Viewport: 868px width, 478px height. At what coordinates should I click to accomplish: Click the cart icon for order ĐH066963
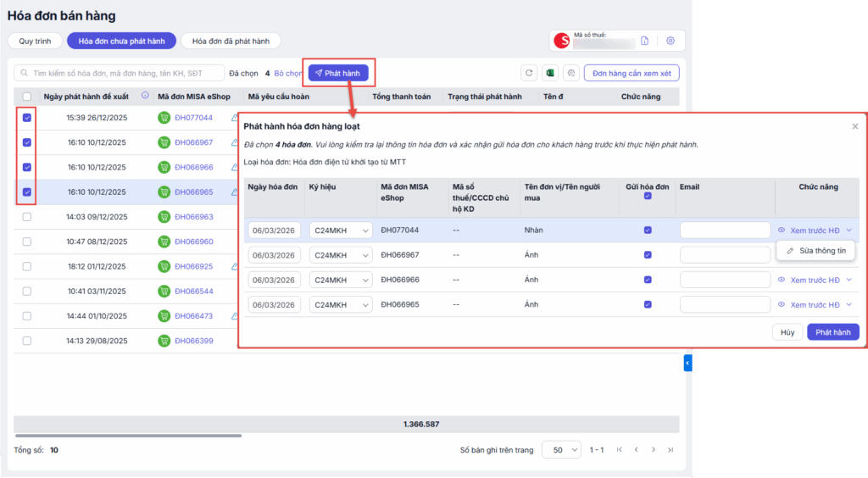(x=164, y=217)
